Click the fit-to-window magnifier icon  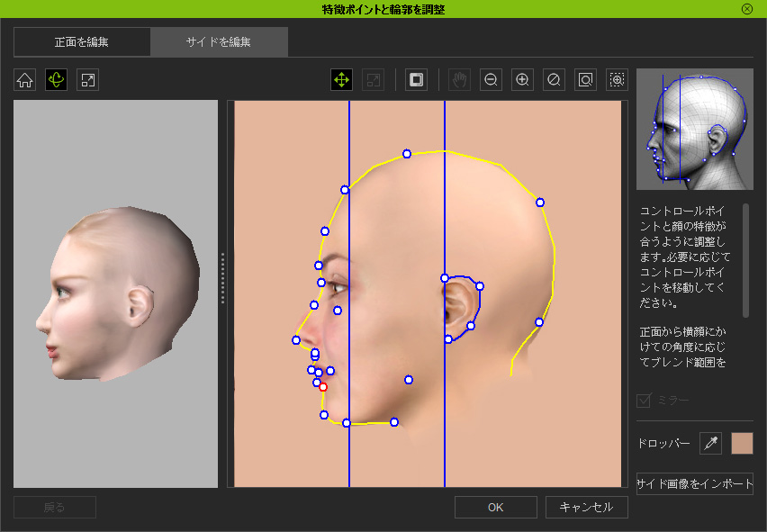coord(585,80)
